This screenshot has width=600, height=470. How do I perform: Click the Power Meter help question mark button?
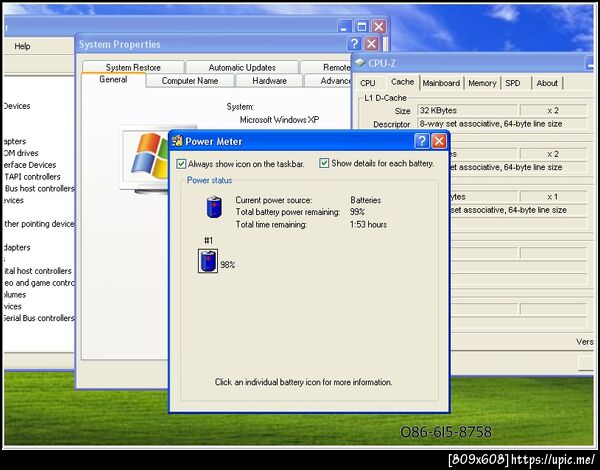click(422, 141)
